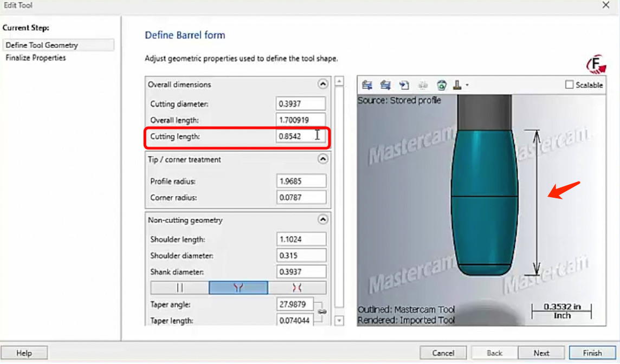The image size is (620, 364).
Task: Select the inward taper shoulder shape option
Action: tap(297, 288)
